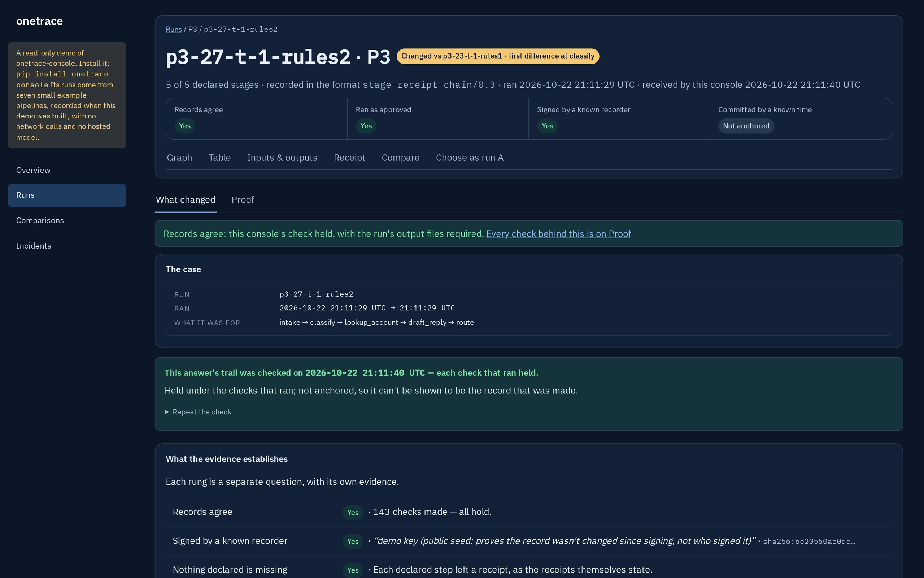Click the p3-27-t-1-rules2 · P3 page heading

pos(278,57)
